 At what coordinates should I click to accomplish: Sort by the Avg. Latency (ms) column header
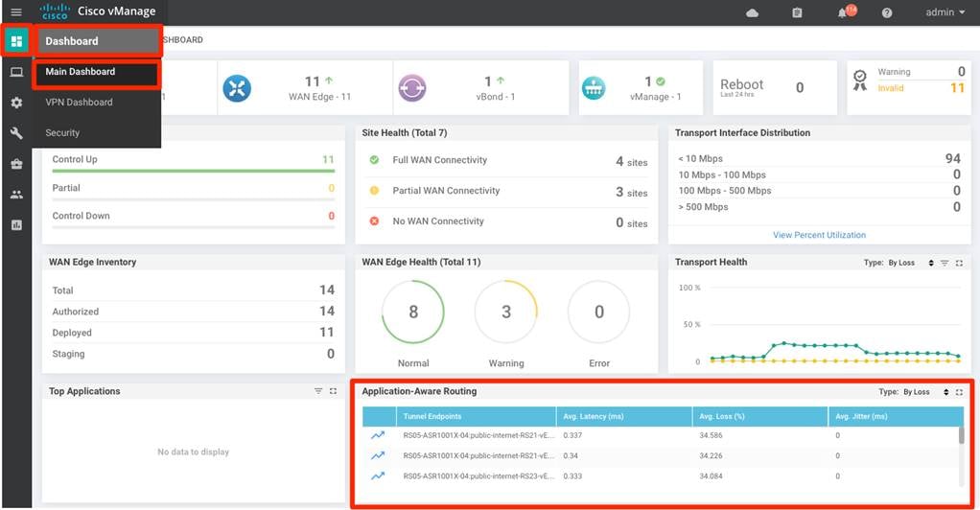tap(623, 416)
